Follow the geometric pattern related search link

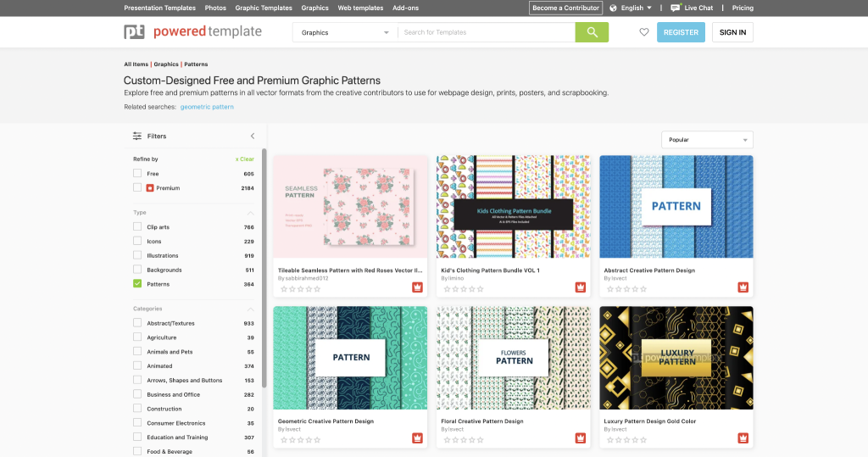207,107
